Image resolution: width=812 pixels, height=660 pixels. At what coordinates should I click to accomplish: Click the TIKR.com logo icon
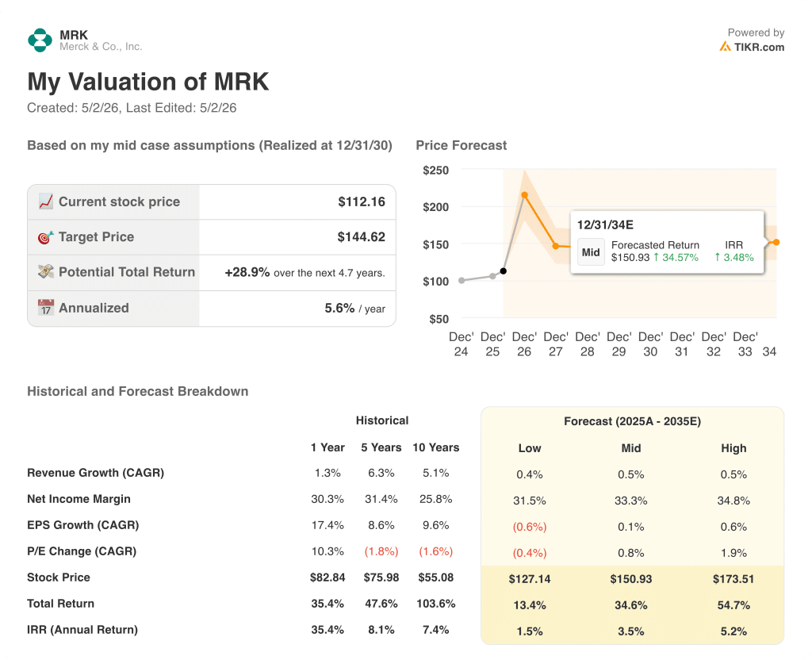725,47
